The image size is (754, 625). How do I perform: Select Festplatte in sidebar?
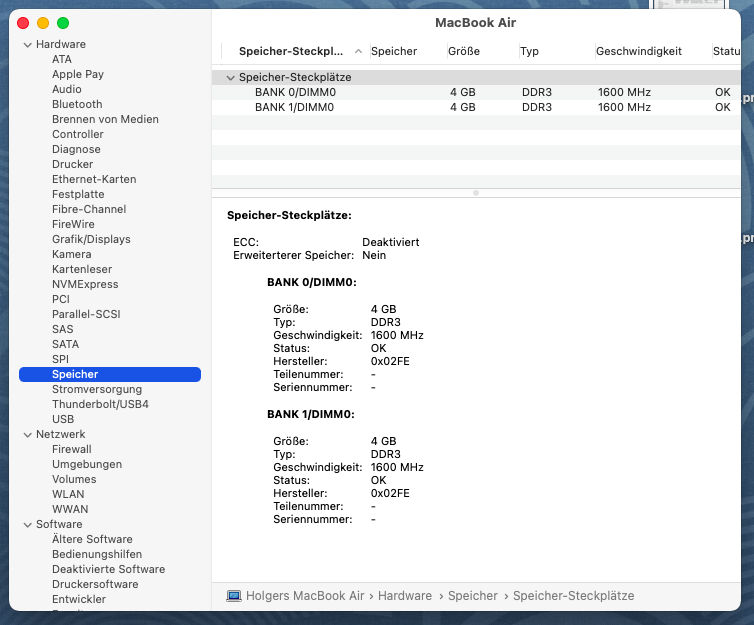click(78, 194)
